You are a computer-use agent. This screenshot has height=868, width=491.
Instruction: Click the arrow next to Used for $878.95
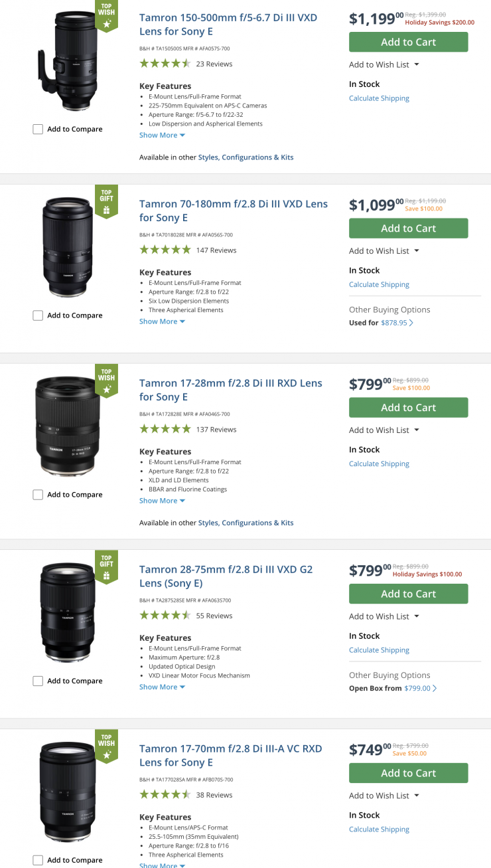[x=411, y=323]
